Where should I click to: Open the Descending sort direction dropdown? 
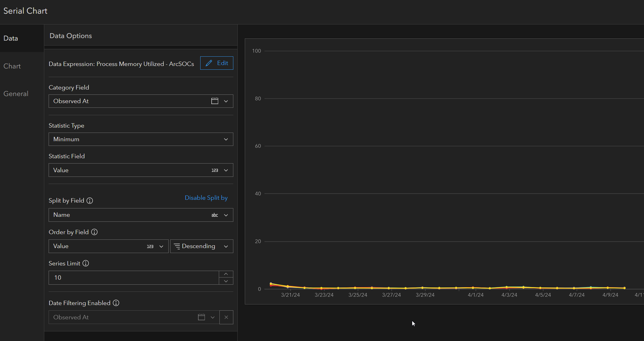click(226, 246)
